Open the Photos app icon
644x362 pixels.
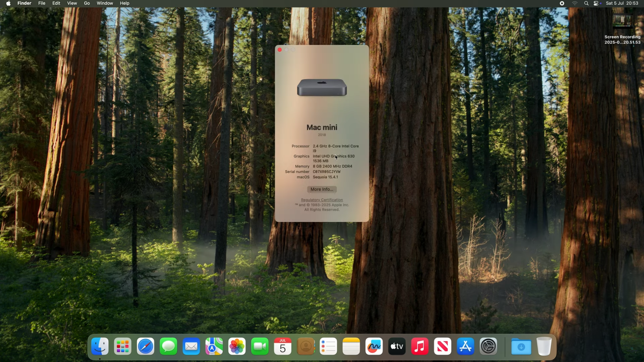click(237, 347)
